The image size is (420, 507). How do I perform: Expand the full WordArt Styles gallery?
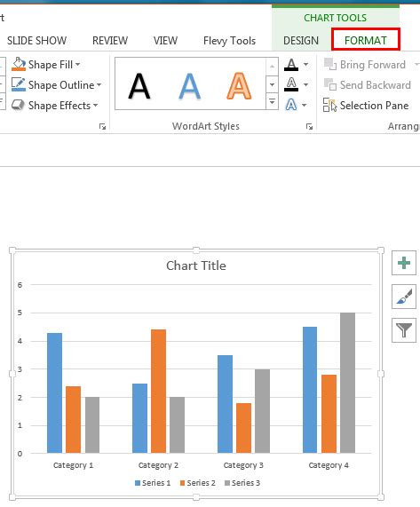click(273, 102)
